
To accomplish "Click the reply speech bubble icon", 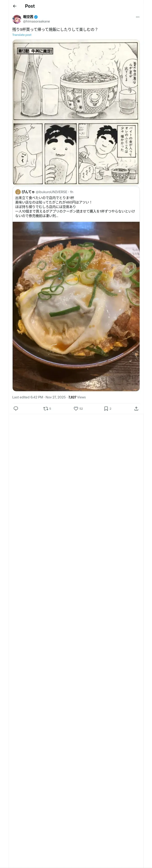I will pyautogui.click(x=16, y=408).
